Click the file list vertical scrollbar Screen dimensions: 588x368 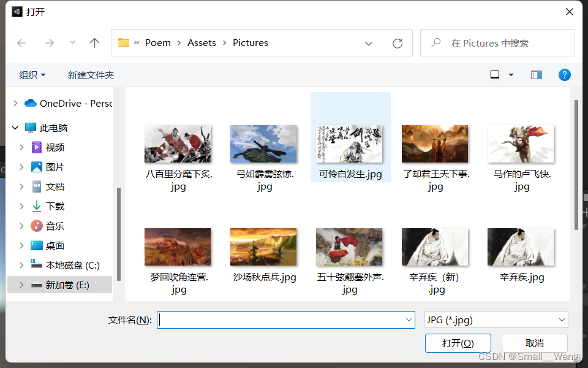[x=576, y=165]
